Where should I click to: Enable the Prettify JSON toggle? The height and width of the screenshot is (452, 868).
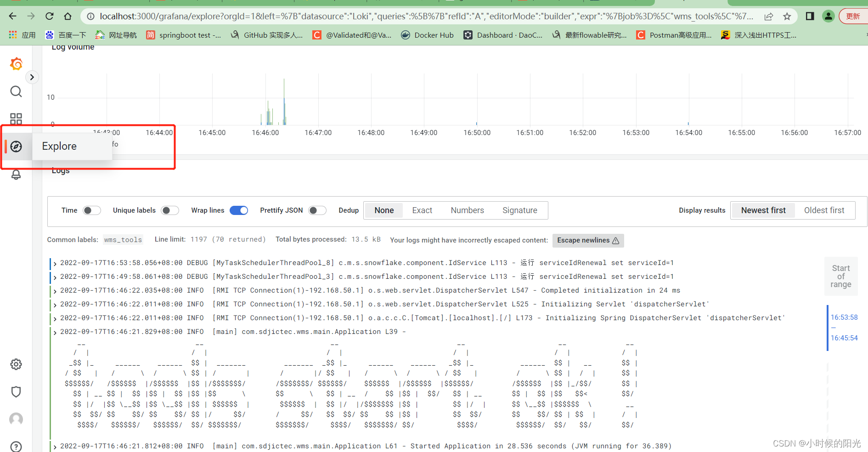click(x=317, y=210)
